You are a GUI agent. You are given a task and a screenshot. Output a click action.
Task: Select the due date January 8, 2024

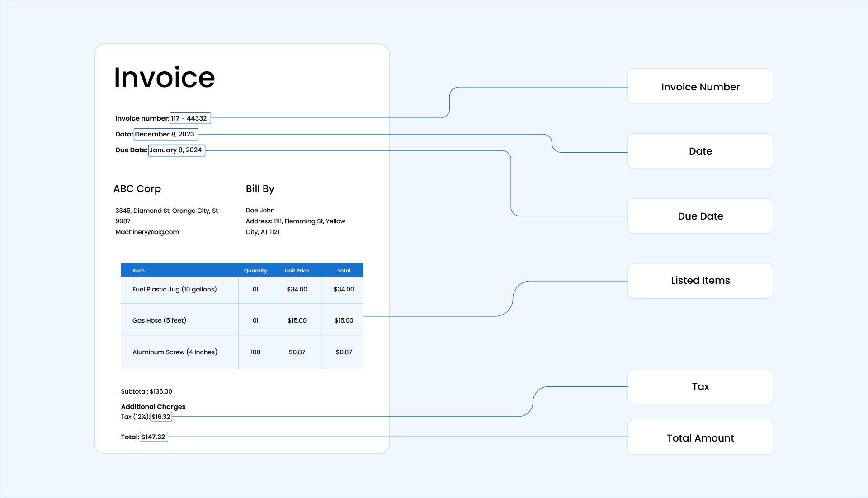(x=176, y=150)
